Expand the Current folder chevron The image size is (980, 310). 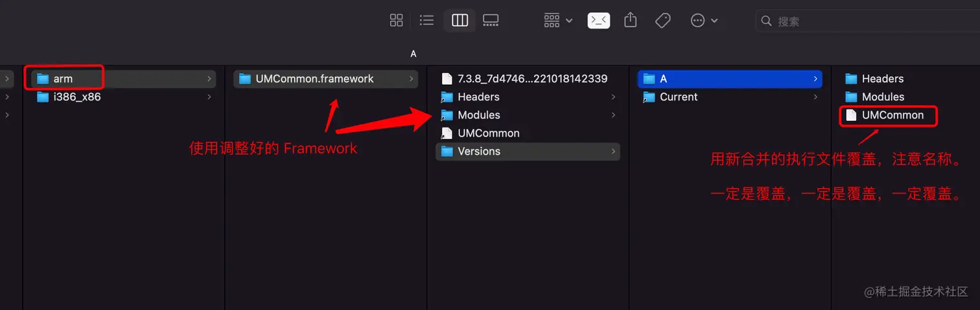click(815, 97)
